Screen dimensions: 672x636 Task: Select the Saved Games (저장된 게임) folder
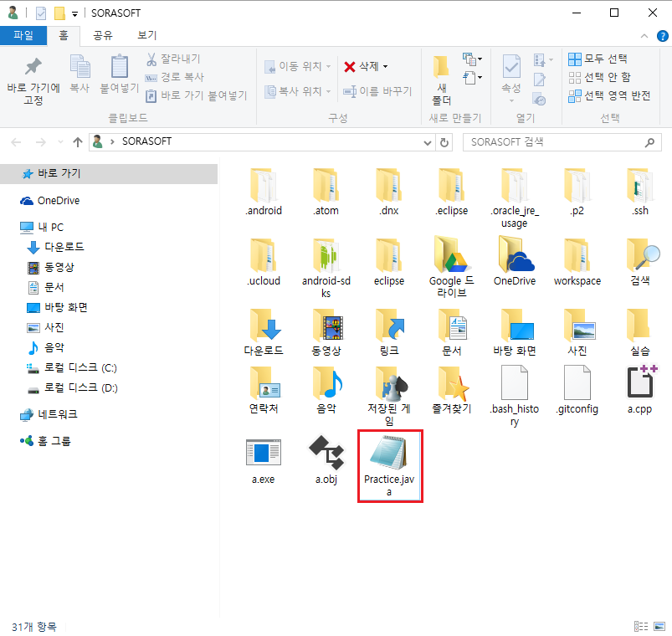tap(389, 397)
